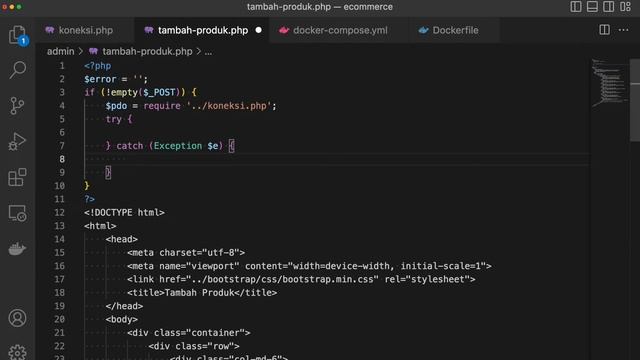The width and height of the screenshot is (640, 360).
Task: Click the window title 'tambah-produk.php — ecommerce'
Action: pyautogui.click(x=320, y=7)
